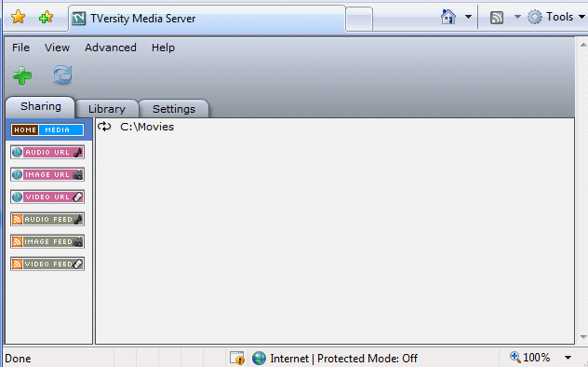
Task: Switch to the Settings tab
Action: tap(174, 109)
